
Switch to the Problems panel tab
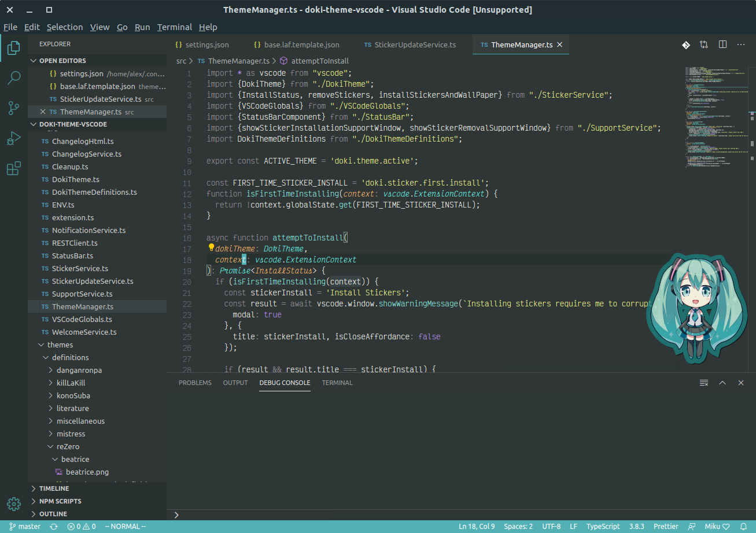coord(195,383)
